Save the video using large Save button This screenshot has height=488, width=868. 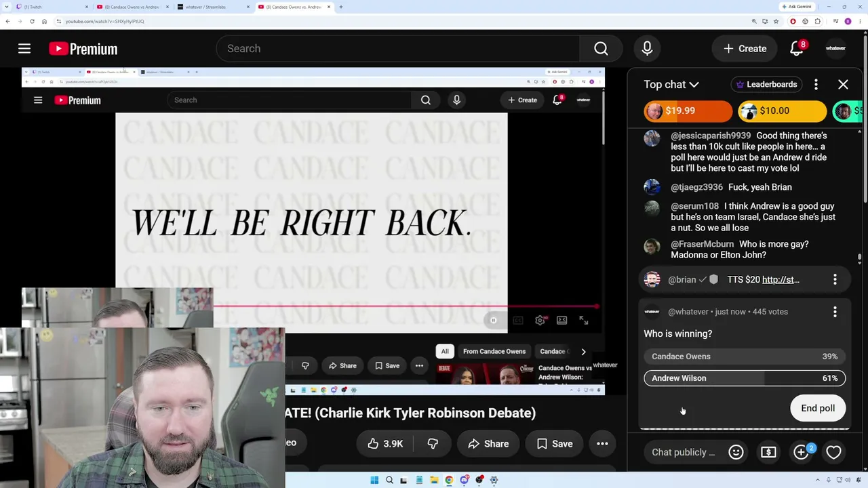coord(554,444)
